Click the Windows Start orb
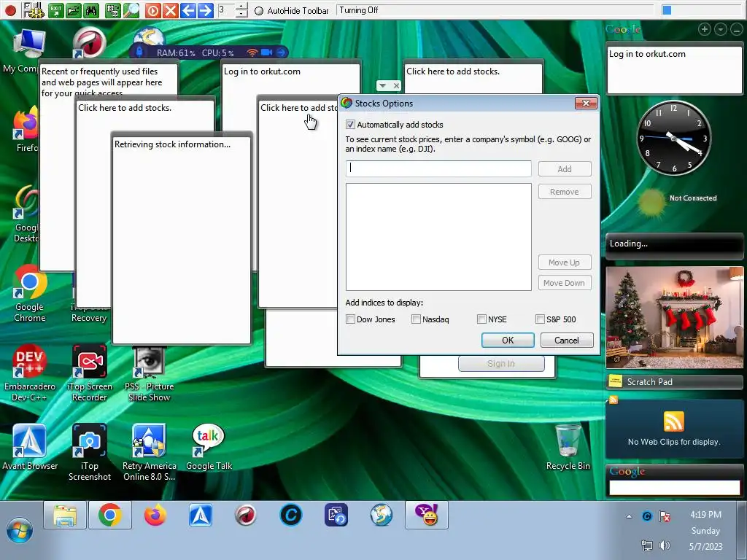 [x=20, y=530]
